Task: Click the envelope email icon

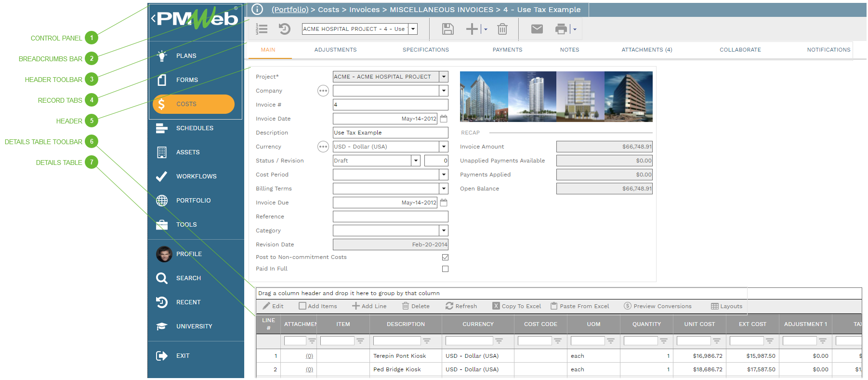Action: 537,29
